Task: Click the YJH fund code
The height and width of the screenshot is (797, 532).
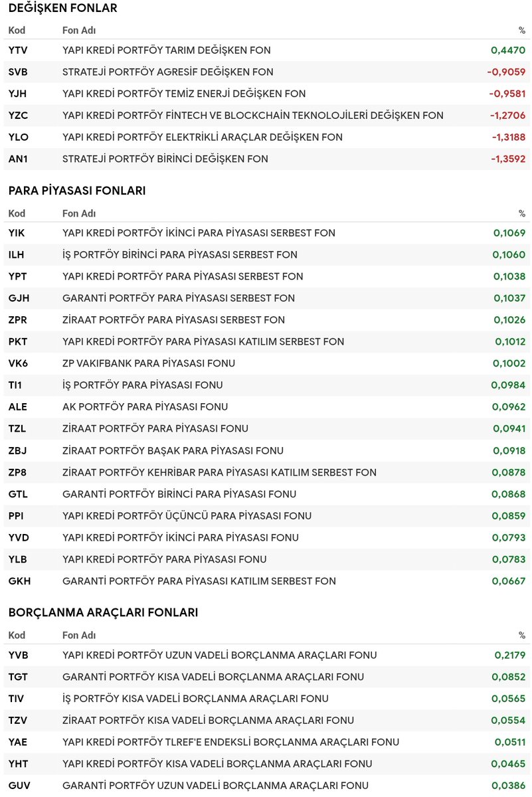Action: pyautogui.click(x=18, y=94)
